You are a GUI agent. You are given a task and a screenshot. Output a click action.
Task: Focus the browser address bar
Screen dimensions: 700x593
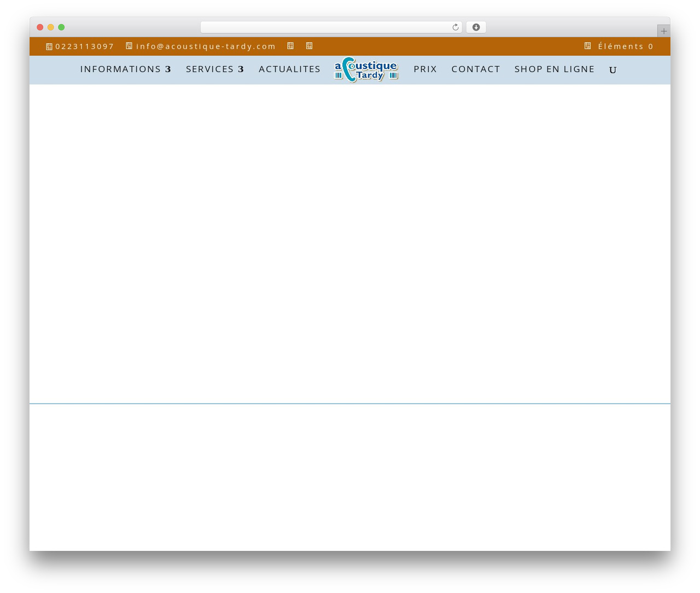click(x=326, y=27)
